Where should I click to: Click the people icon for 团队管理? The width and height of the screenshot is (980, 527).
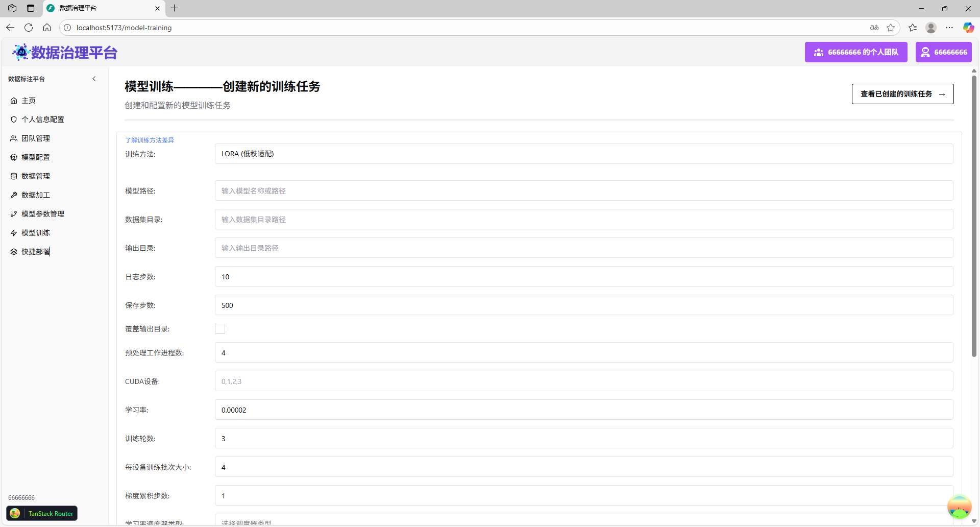[14, 138]
